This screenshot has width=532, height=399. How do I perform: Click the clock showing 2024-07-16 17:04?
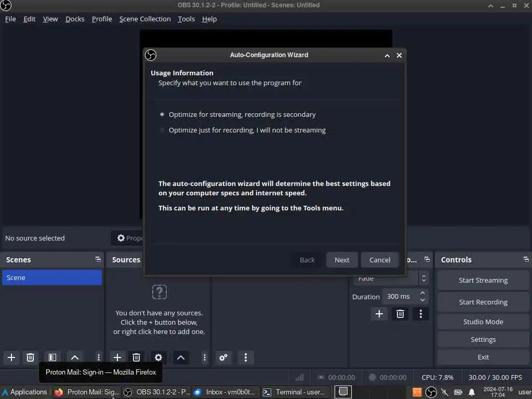(x=498, y=392)
